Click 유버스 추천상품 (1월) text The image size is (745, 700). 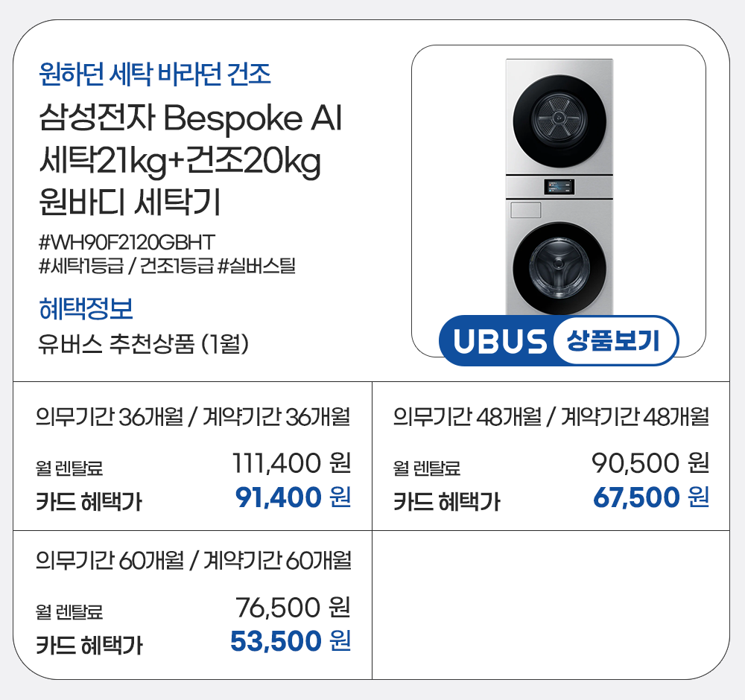[x=142, y=344]
